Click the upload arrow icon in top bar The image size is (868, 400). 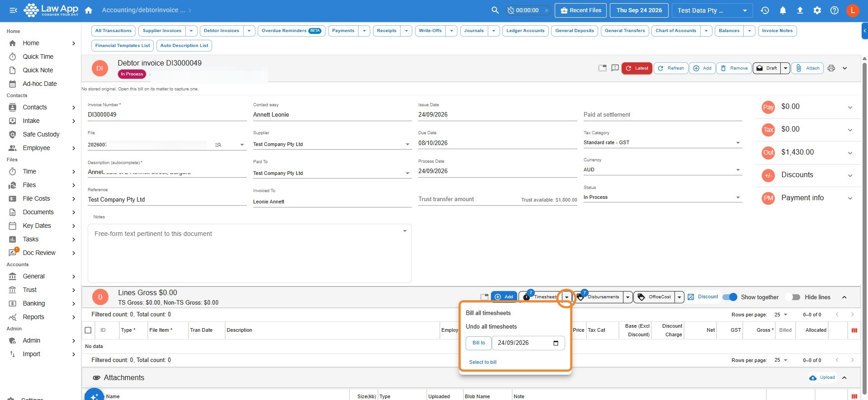(800, 10)
